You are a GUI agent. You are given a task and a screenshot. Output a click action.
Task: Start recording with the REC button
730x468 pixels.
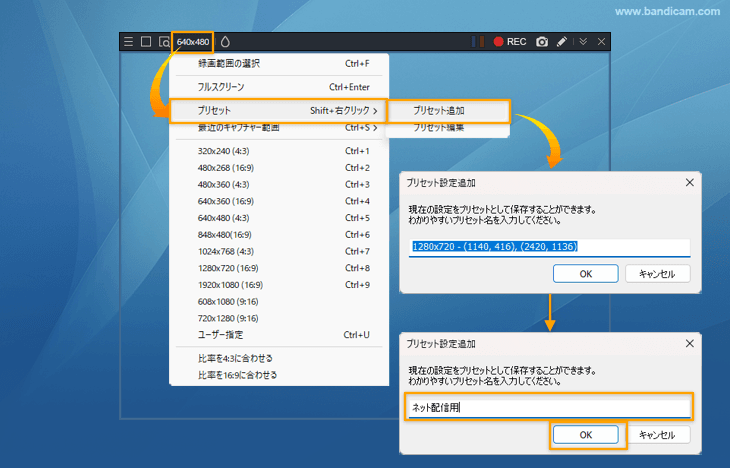coord(510,42)
